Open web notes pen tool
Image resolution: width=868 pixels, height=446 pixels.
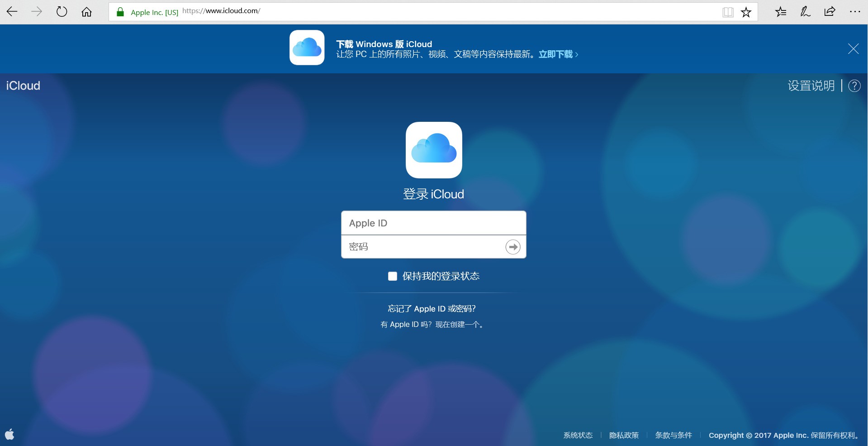[805, 12]
